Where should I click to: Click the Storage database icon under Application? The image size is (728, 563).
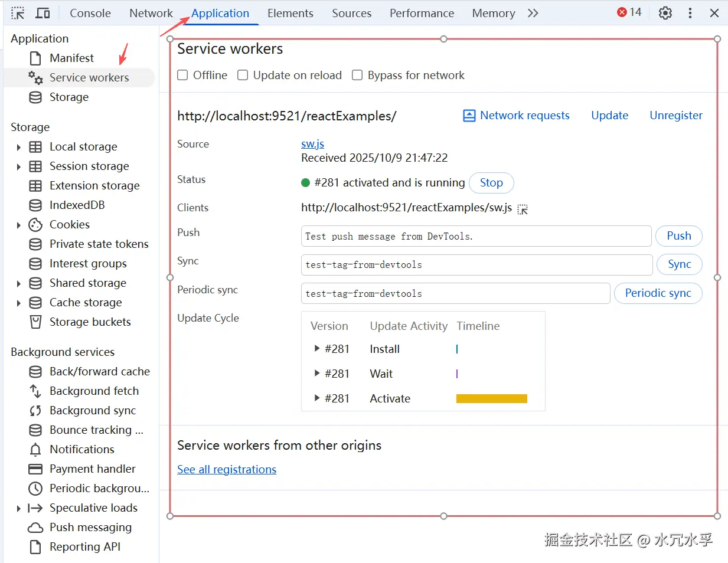[35, 97]
